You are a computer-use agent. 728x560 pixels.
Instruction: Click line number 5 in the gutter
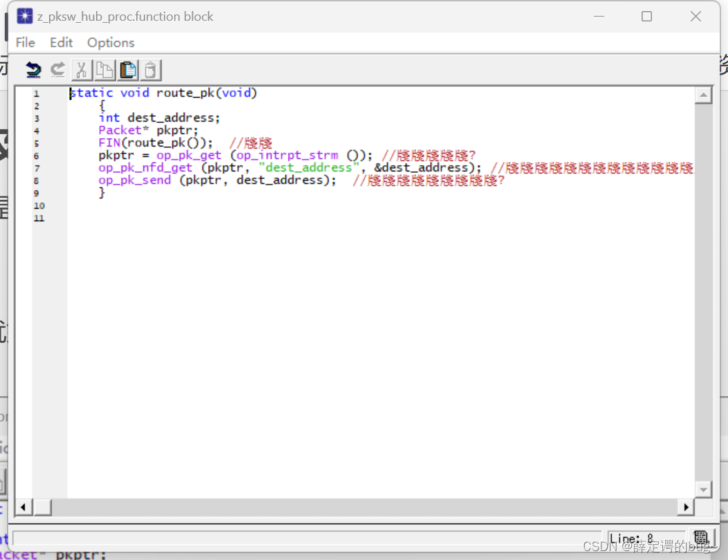pos(37,143)
